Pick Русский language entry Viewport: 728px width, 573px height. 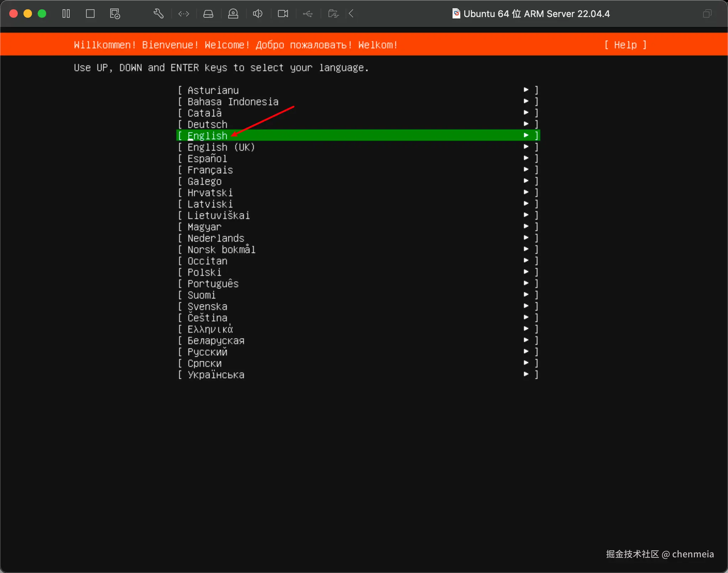tap(207, 352)
